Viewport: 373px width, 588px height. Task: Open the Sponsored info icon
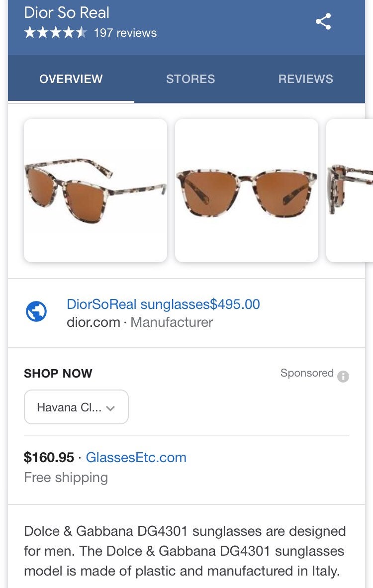[x=343, y=376]
